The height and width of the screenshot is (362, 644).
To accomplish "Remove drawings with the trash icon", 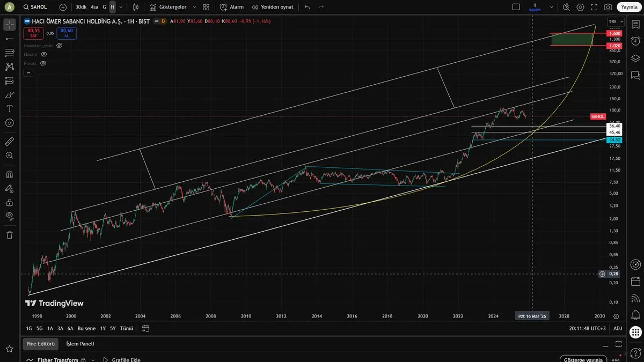I will point(9,235).
